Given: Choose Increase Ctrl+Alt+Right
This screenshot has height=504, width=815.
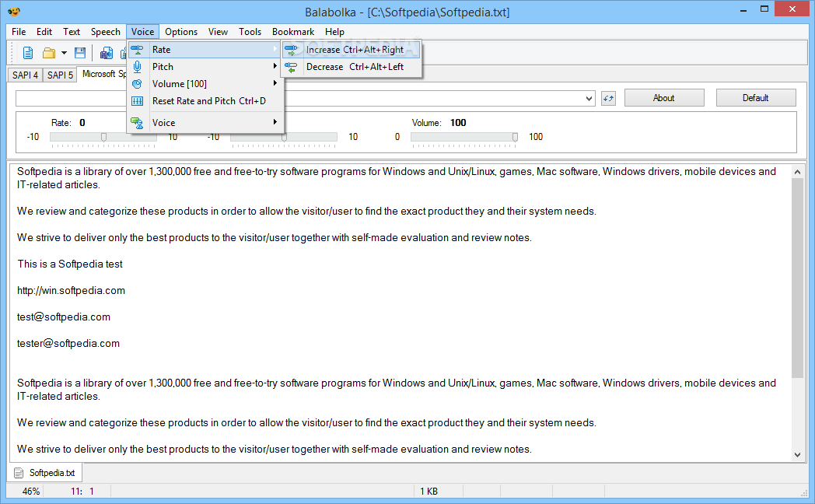Looking at the screenshot, I should pyautogui.click(x=352, y=50).
